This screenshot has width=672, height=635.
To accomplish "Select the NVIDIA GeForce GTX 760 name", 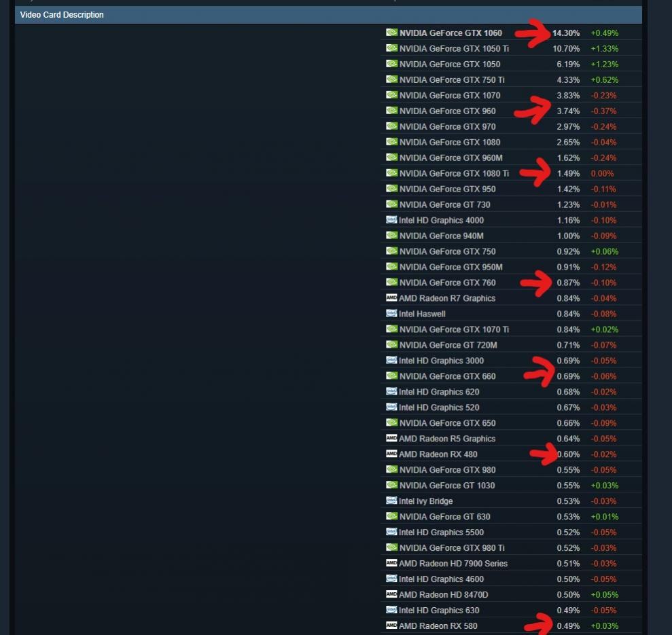I will click(447, 283).
